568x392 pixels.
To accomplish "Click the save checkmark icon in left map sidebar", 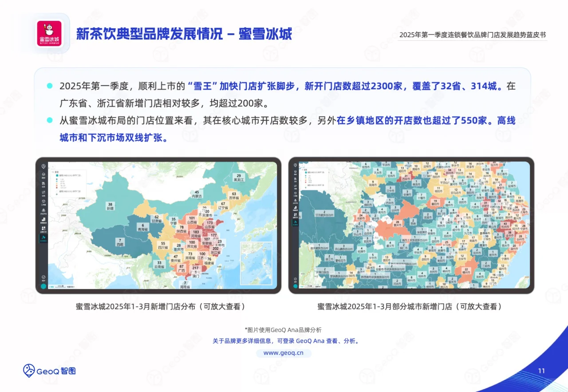I will click(43, 277).
